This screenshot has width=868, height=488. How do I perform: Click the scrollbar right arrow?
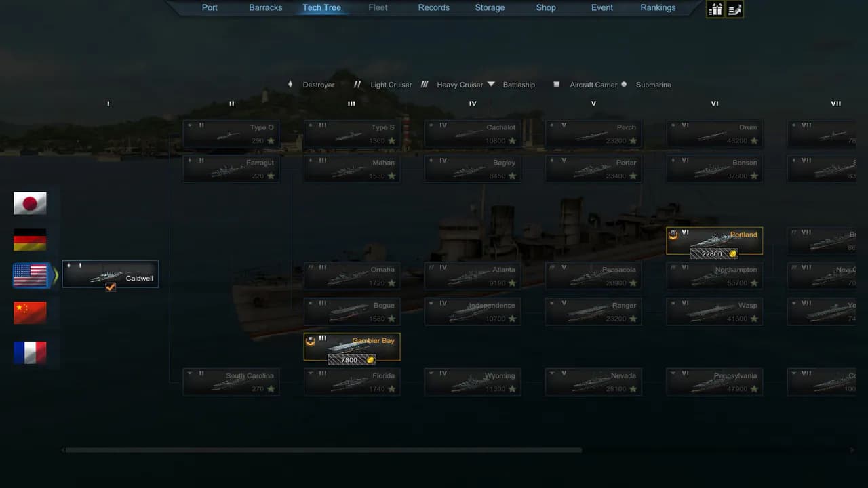click(852, 450)
